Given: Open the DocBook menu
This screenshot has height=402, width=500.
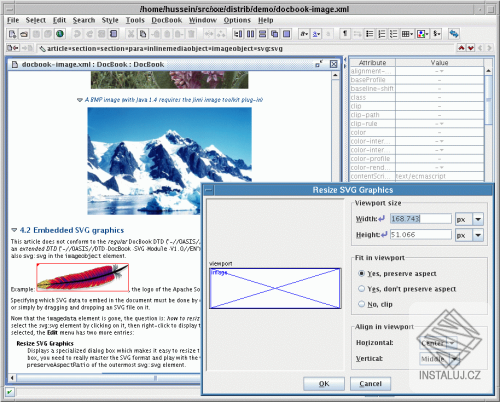Looking at the screenshot, I should coord(167,20).
